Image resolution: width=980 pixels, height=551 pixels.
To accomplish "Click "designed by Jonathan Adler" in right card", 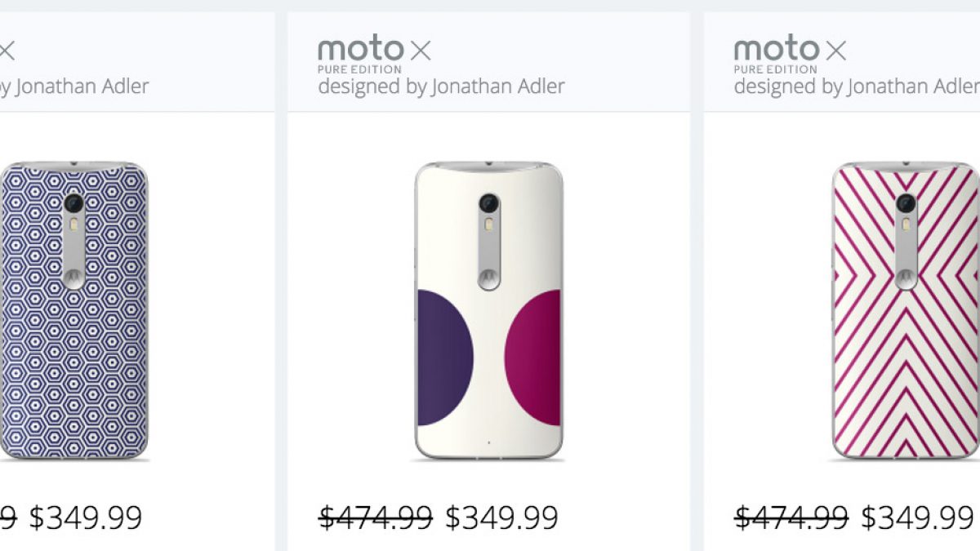I will tap(856, 87).
